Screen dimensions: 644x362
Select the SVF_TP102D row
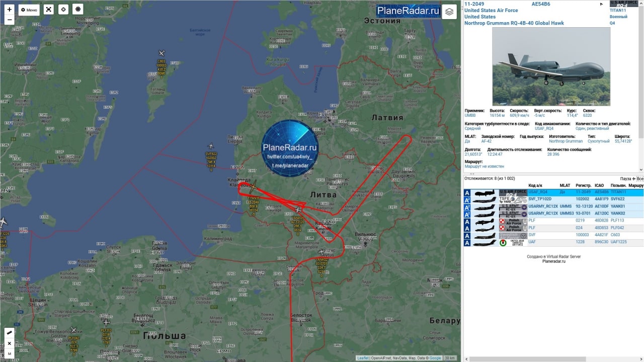(x=553, y=199)
